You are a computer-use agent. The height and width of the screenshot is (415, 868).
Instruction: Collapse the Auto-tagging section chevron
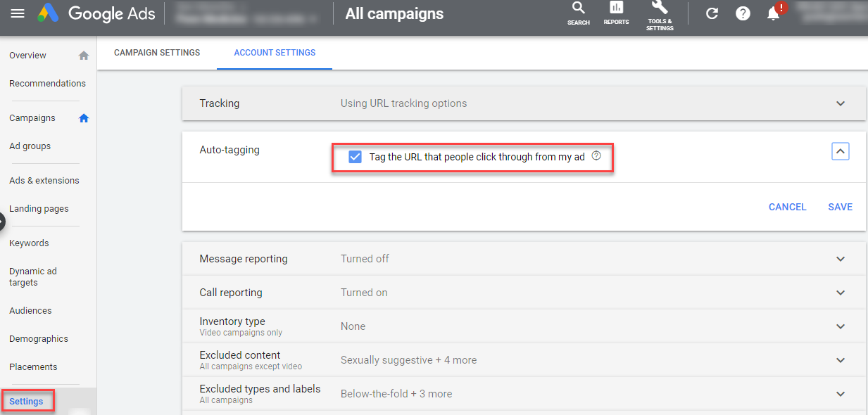[840, 151]
